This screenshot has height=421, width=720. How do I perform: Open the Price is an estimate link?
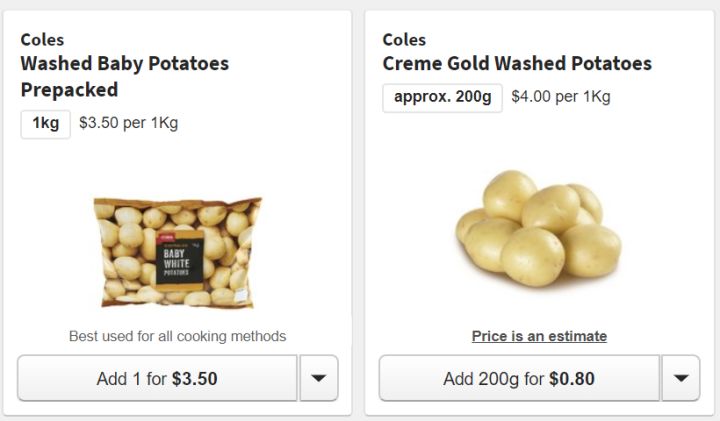point(539,336)
